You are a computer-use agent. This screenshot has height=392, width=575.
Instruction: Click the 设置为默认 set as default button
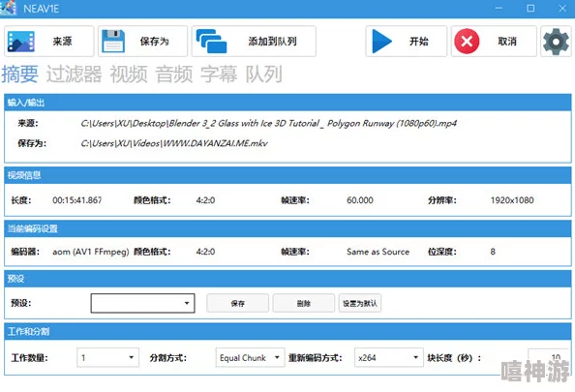point(360,303)
